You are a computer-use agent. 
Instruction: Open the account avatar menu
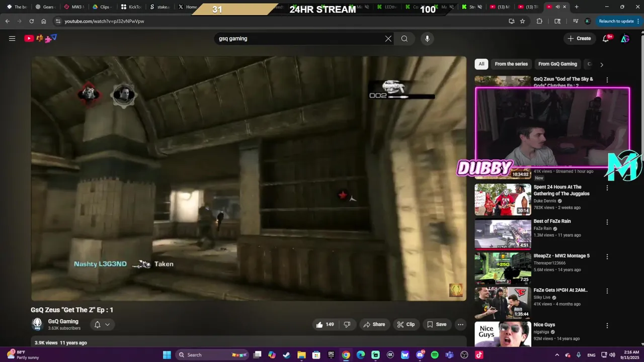[x=625, y=39]
